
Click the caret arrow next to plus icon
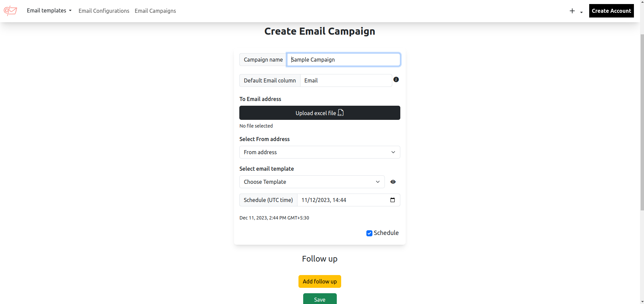[x=581, y=12]
